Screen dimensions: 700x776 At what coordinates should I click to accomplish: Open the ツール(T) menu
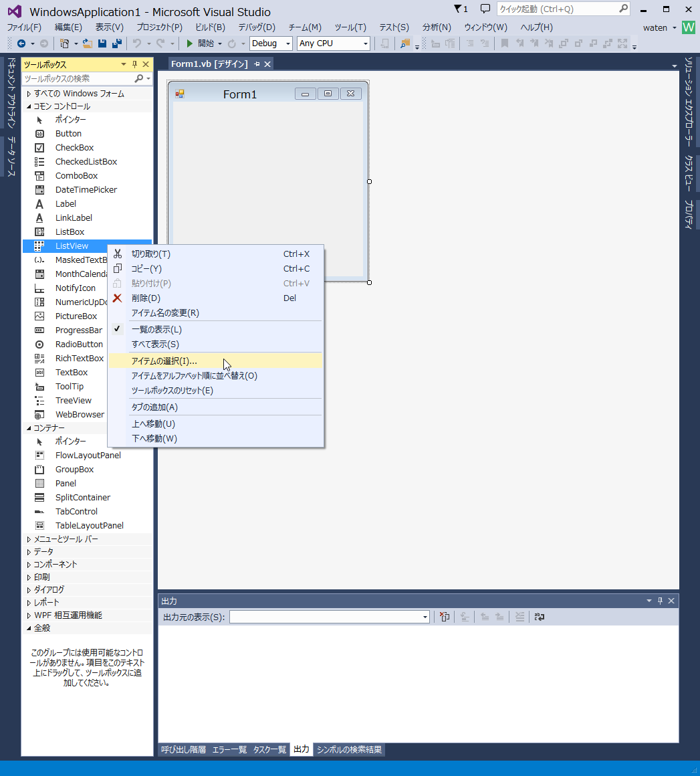click(x=350, y=27)
